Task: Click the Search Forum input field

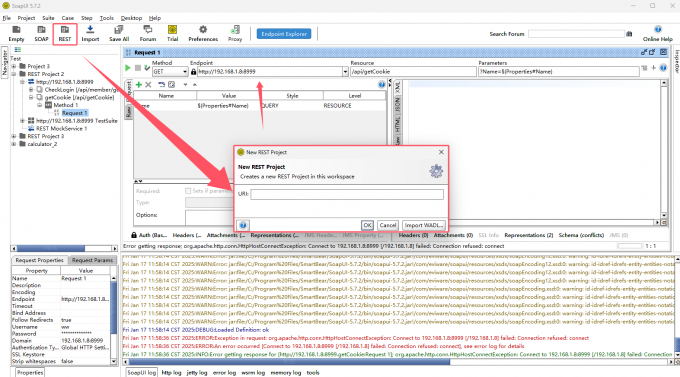Action: [576, 34]
